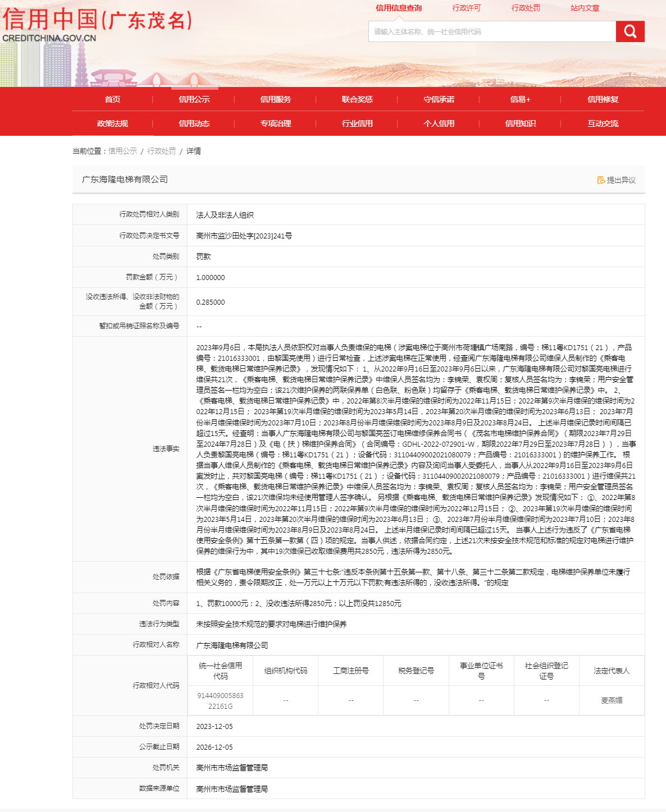Click the 处罚机关 value 高州市市场监督管理局
Image resolution: width=666 pixels, height=812 pixels.
pos(232,768)
